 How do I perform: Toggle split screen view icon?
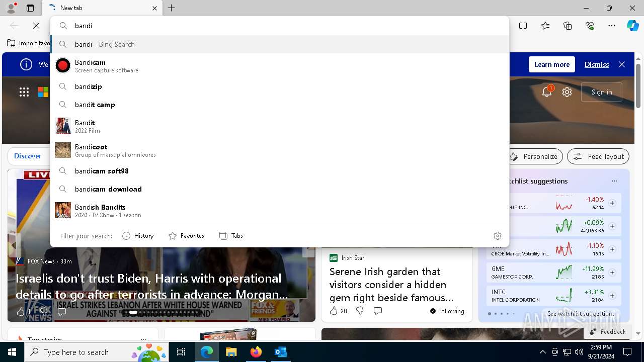click(x=523, y=26)
